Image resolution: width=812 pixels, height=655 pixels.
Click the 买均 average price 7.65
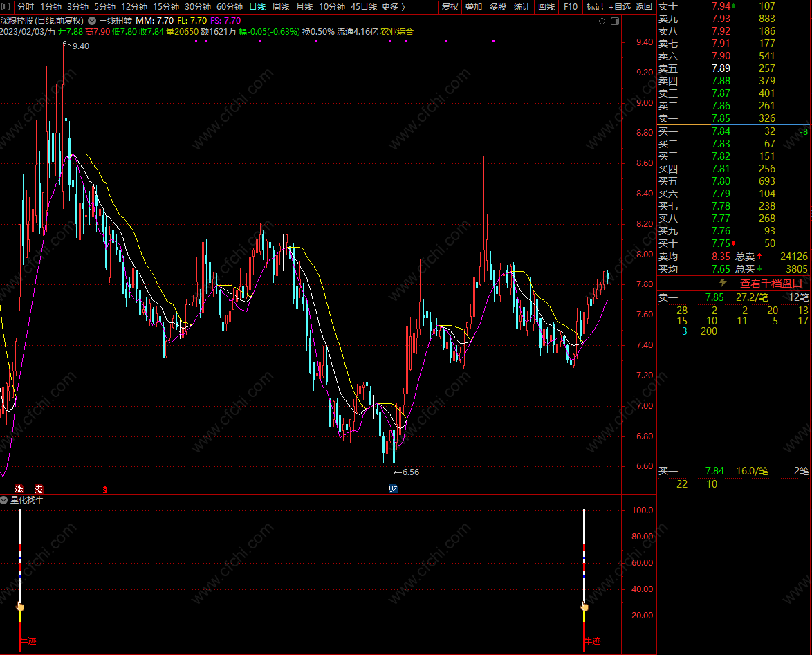(720, 269)
